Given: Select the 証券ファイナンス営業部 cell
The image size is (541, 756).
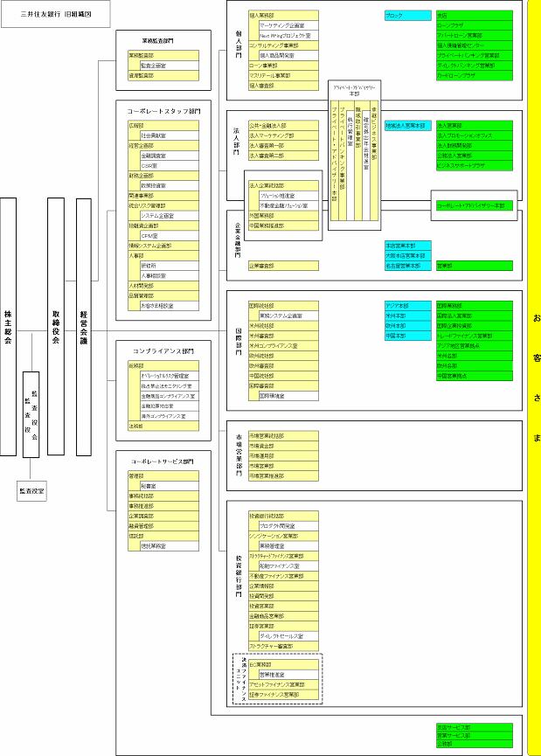Looking at the screenshot, I should (283, 695).
